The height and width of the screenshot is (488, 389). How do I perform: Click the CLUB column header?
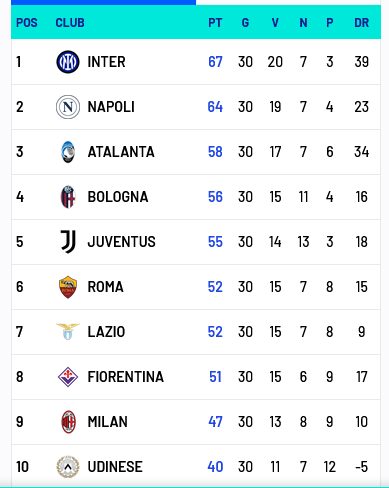tap(70, 23)
